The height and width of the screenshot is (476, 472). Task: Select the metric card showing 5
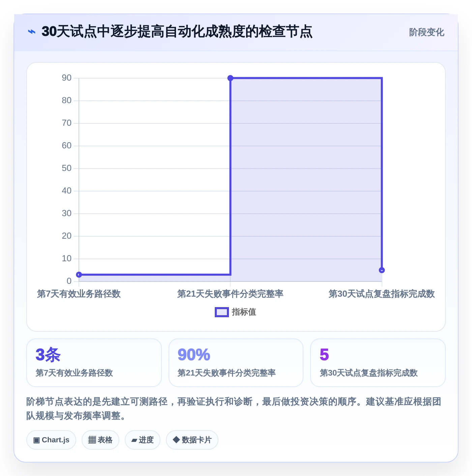(x=378, y=363)
